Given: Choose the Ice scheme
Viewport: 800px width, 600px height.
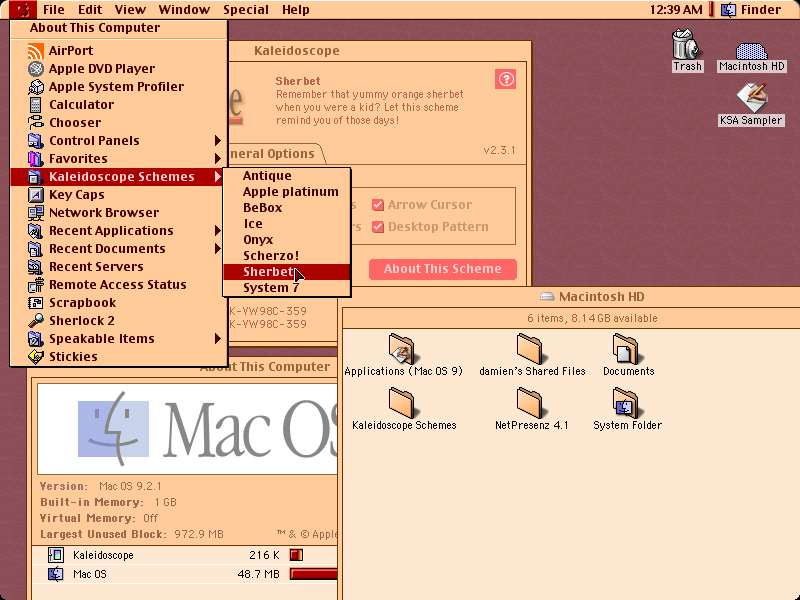Looking at the screenshot, I should [x=287, y=223].
